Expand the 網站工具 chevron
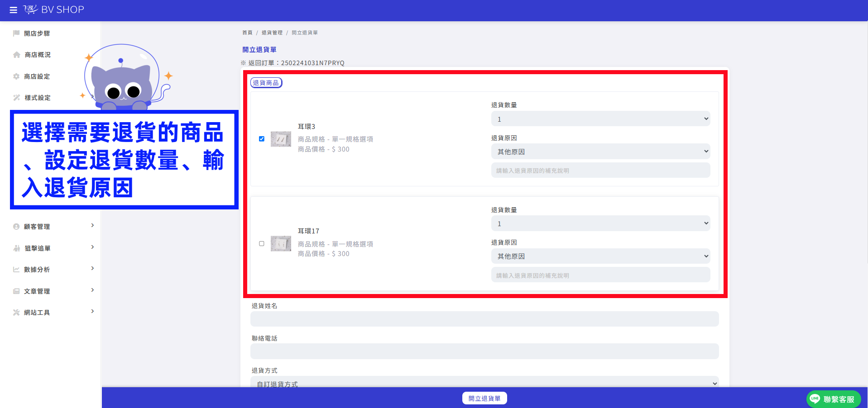Screen dimensions: 868x408 point(92,311)
